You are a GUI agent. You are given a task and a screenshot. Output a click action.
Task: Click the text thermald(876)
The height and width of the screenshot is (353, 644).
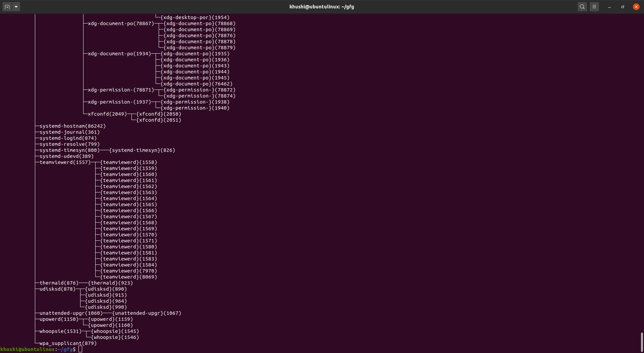[59, 283]
